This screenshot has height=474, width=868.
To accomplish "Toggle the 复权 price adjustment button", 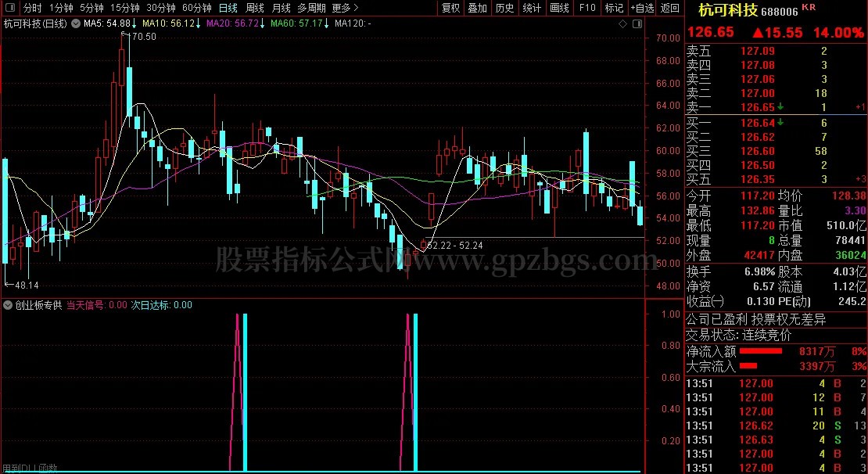I will pos(450,8).
